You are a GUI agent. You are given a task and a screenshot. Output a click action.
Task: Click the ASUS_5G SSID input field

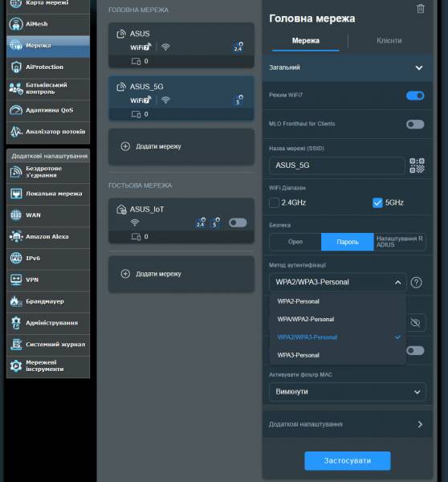pyautogui.click(x=336, y=165)
